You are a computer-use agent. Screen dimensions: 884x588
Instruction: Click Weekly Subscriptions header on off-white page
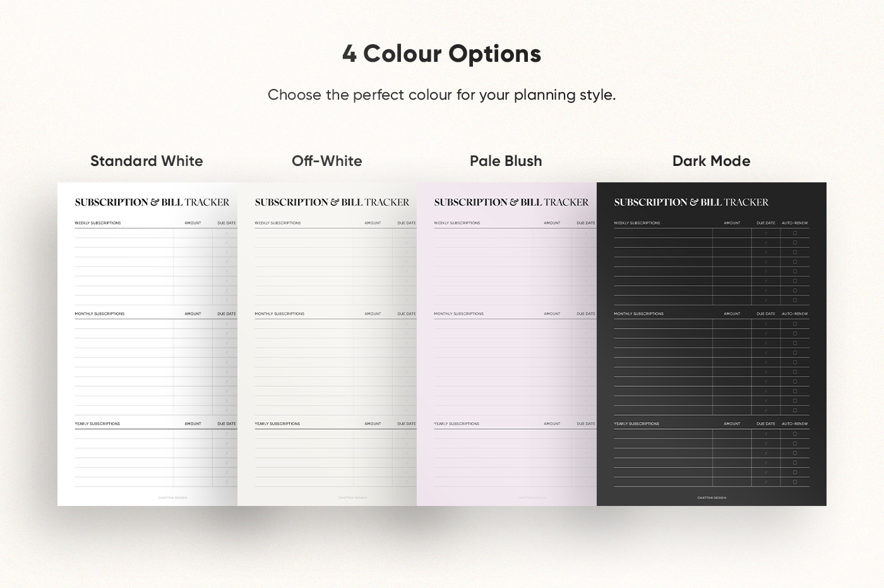pyautogui.click(x=278, y=223)
